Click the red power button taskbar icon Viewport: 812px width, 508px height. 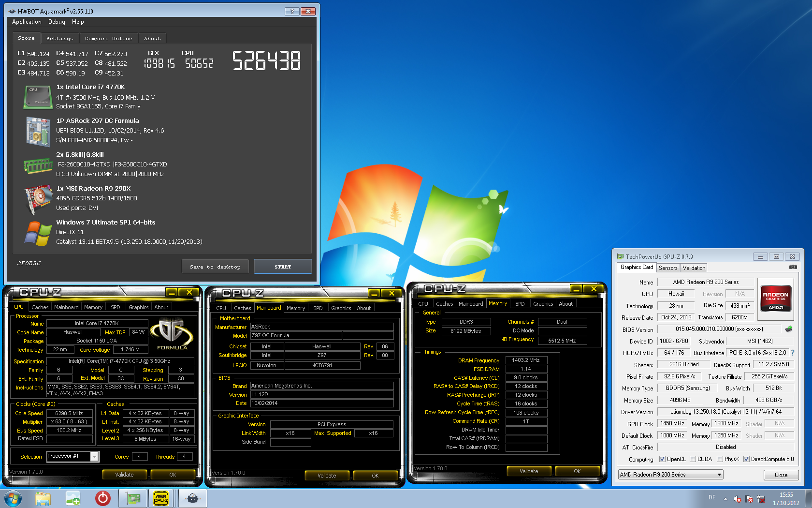[x=103, y=498]
